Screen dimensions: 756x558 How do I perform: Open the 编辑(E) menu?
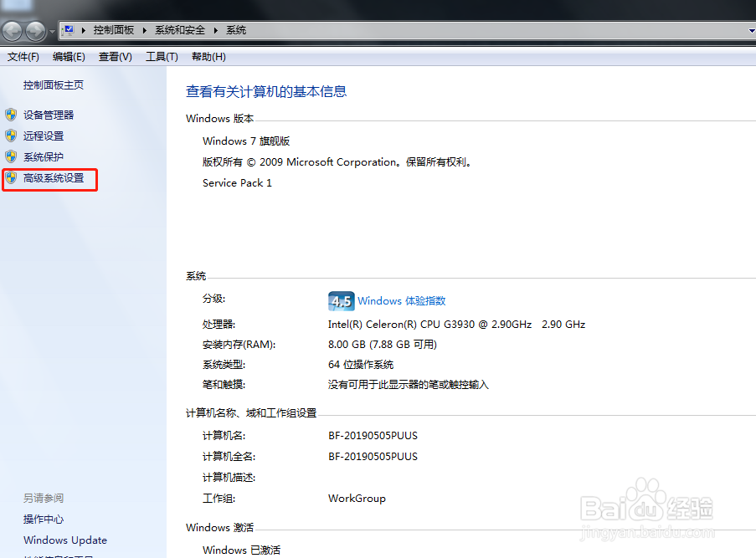(x=69, y=57)
